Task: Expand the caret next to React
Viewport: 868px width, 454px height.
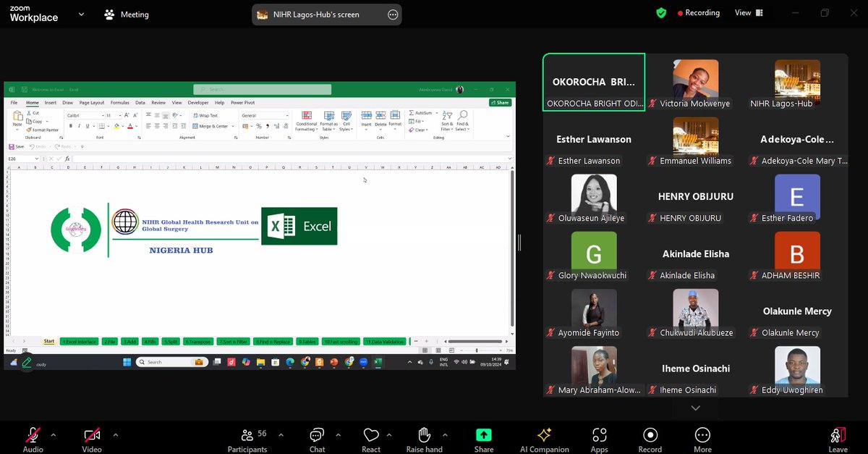Action: [390, 435]
